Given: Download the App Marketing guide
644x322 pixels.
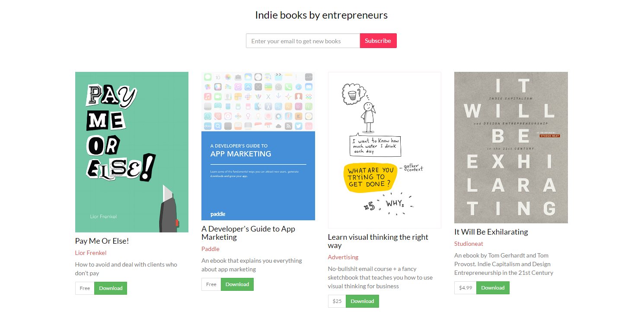Looking at the screenshot, I should 237,284.
